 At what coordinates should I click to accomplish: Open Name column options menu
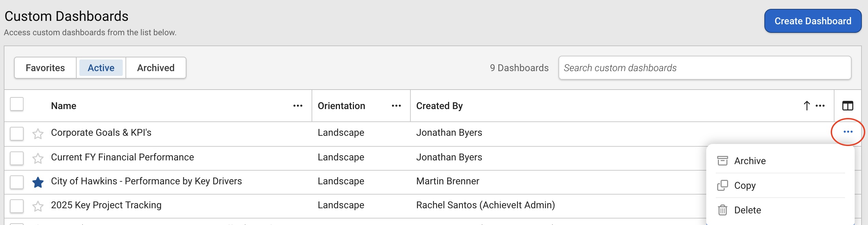click(298, 106)
